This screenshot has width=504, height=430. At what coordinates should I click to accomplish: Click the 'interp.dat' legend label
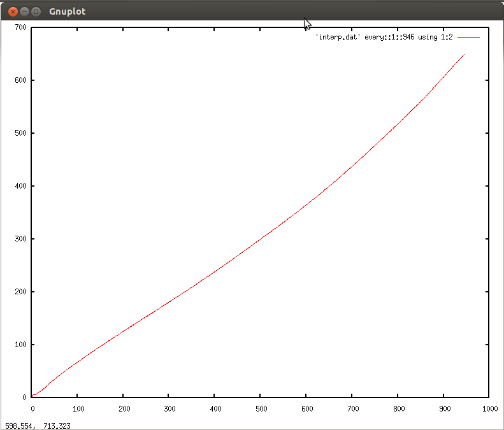point(384,38)
